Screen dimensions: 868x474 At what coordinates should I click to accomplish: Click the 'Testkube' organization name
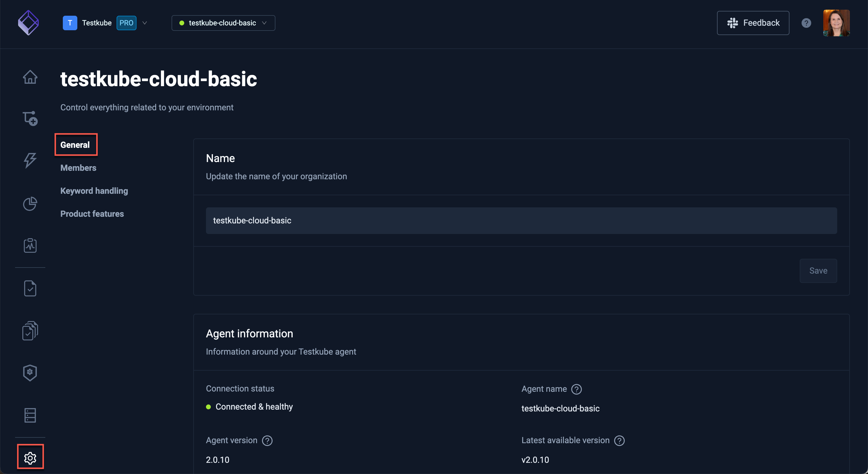97,23
